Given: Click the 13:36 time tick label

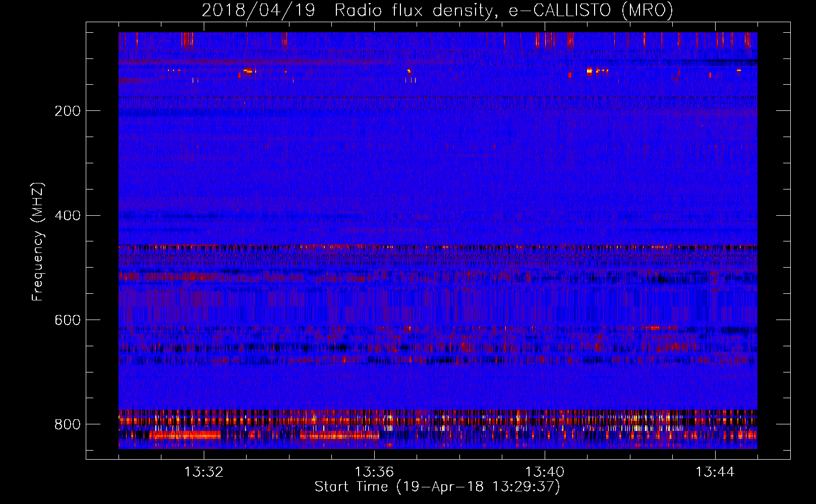Looking at the screenshot, I should [374, 472].
